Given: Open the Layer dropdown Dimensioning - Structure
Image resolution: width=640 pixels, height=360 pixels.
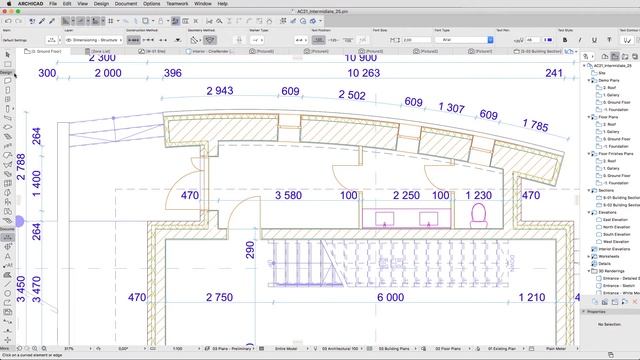Looking at the screenshot, I should click(x=94, y=40).
